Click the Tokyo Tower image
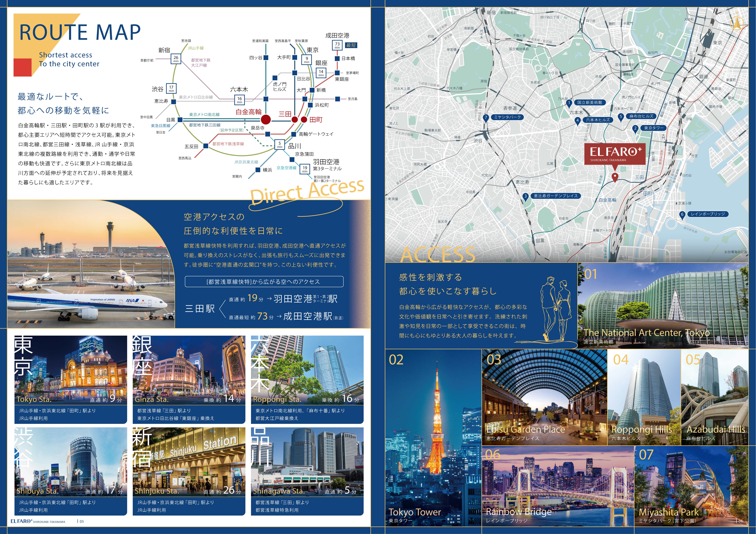 click(433, 437)
